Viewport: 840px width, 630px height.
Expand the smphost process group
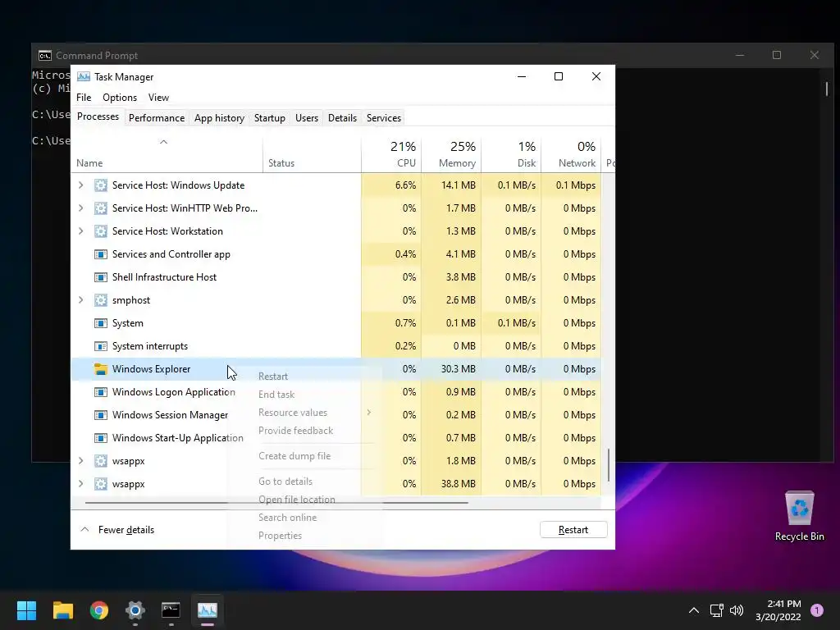(81, 300)
